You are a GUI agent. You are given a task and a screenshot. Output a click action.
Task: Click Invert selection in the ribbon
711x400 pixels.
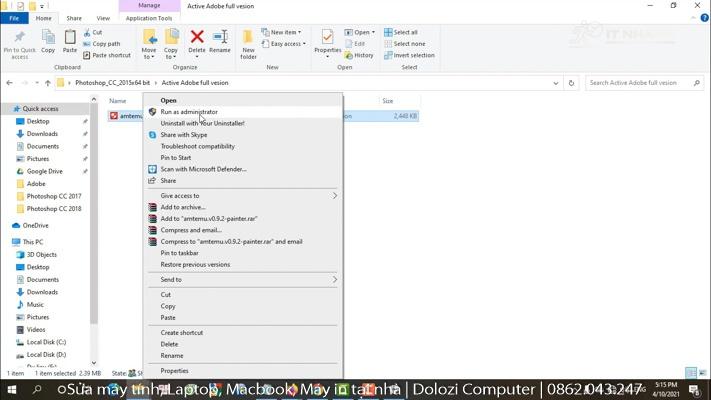pyautogui.click(x=413, y=55)
